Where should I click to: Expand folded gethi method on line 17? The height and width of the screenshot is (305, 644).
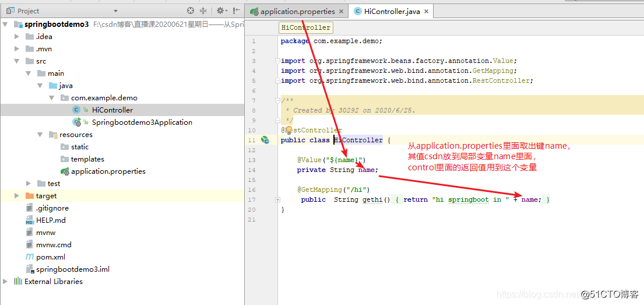coord(278,199)
